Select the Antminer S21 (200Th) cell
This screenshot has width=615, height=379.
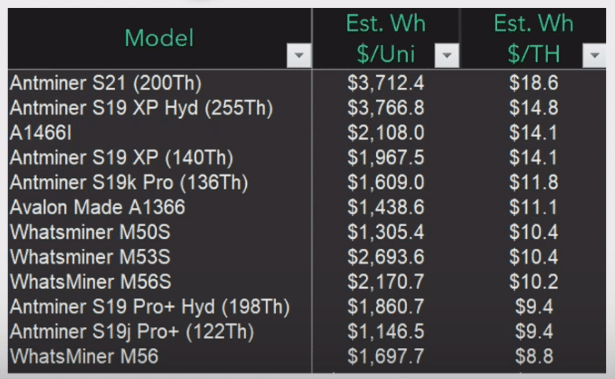[x=160, y=83]
